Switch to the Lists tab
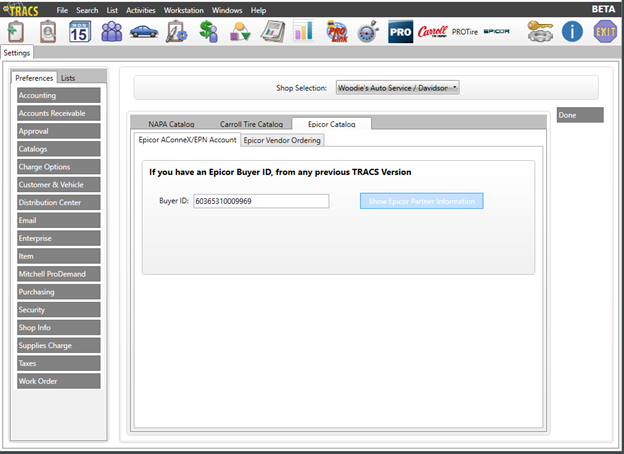 pos(68,78)
